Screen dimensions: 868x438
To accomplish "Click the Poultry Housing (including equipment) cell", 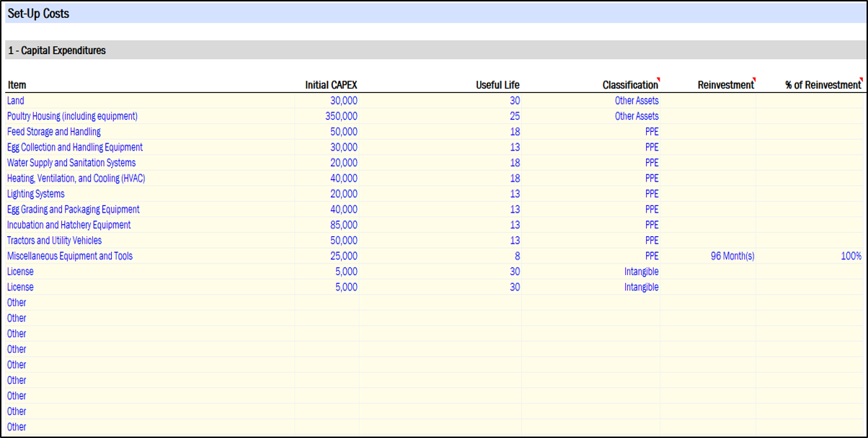I will coord(150,116).
